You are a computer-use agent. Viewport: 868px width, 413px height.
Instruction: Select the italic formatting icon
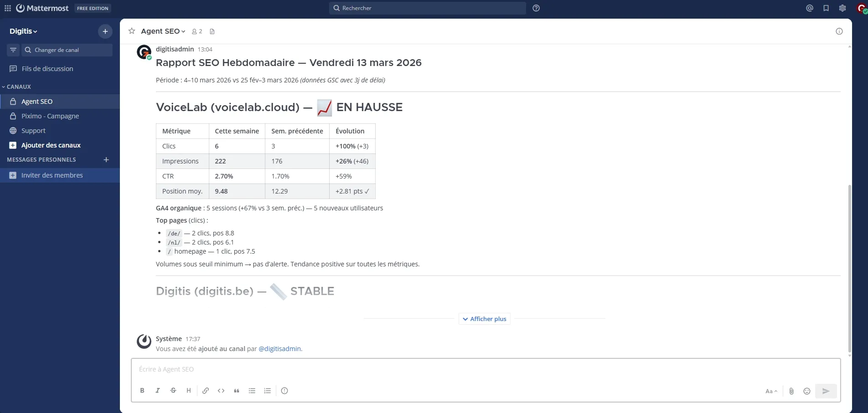(x=157, y=391)
